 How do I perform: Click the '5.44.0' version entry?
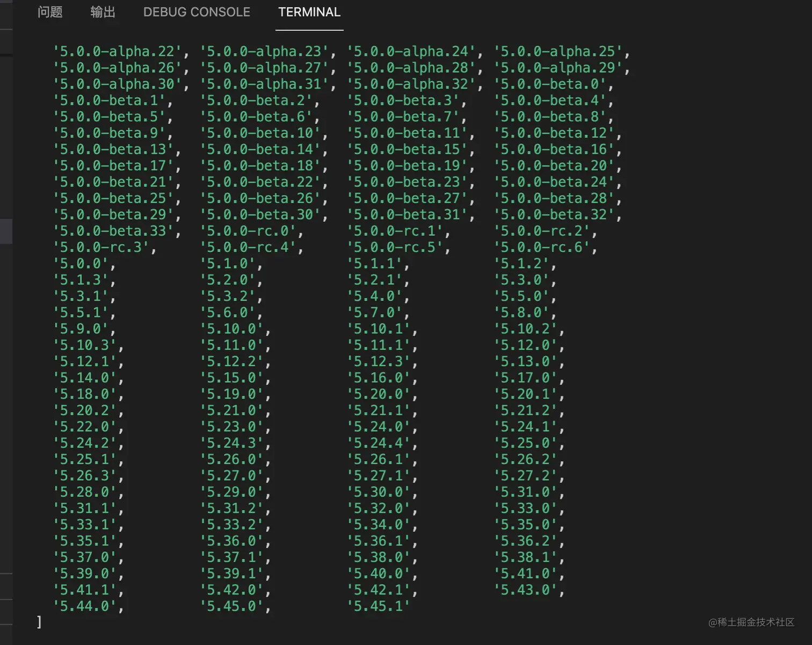[85, 606]
